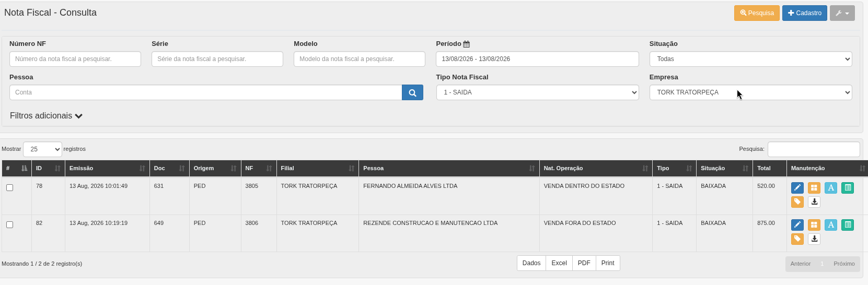Click the Período date range field
This screenshot has height=285, width=868.
(x=537, y=59)
